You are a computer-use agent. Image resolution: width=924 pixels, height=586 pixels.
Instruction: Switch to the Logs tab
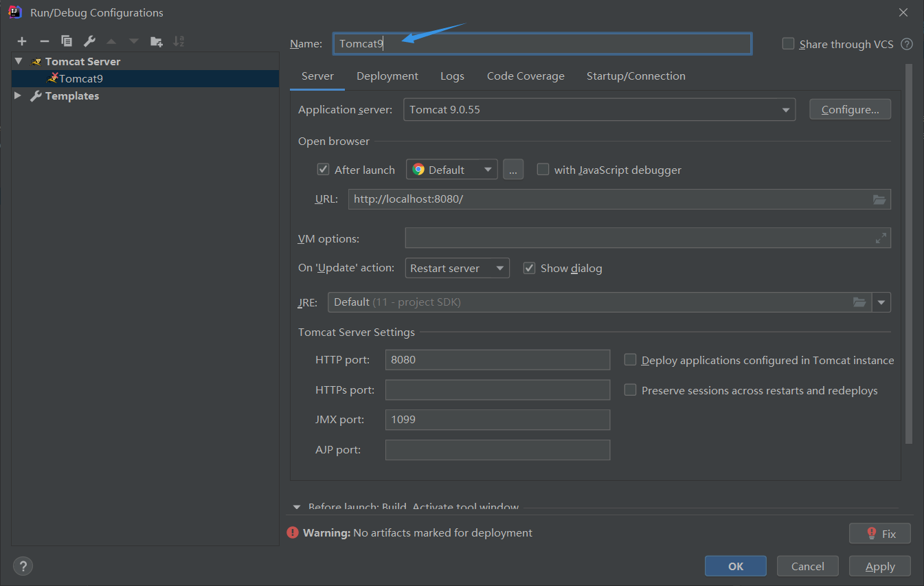452,76
